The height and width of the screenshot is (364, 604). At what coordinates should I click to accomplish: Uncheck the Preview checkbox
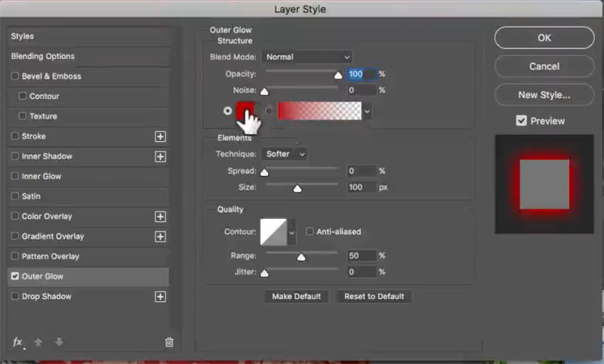[521, 121]
